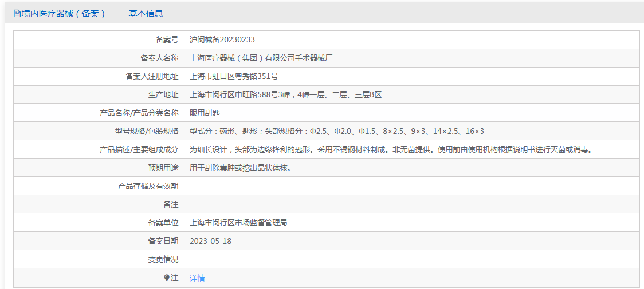Click the lightbulb icon next to 注
644x289 pixels.
166,278
